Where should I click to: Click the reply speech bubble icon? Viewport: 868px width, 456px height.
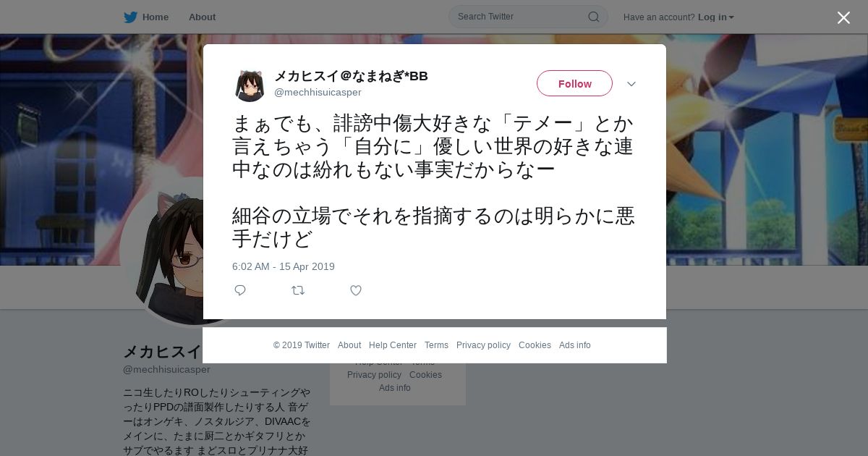point(240,290)
